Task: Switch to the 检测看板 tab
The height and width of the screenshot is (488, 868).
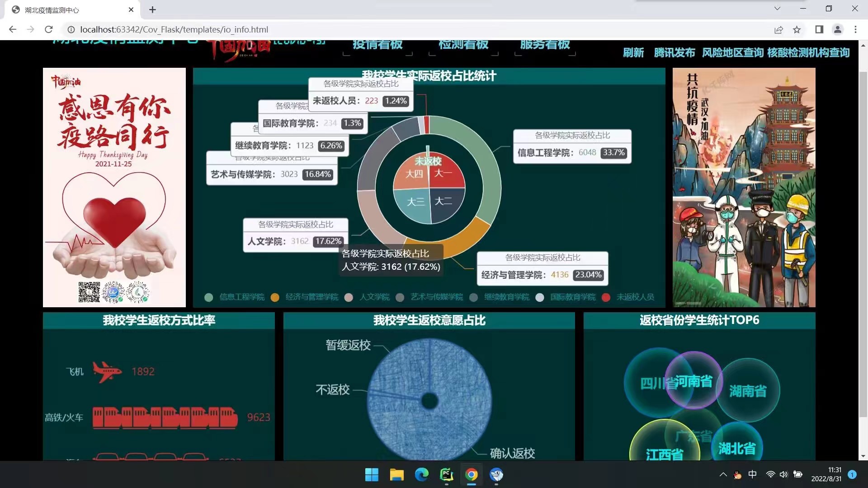Action: (x=463, y=45)
